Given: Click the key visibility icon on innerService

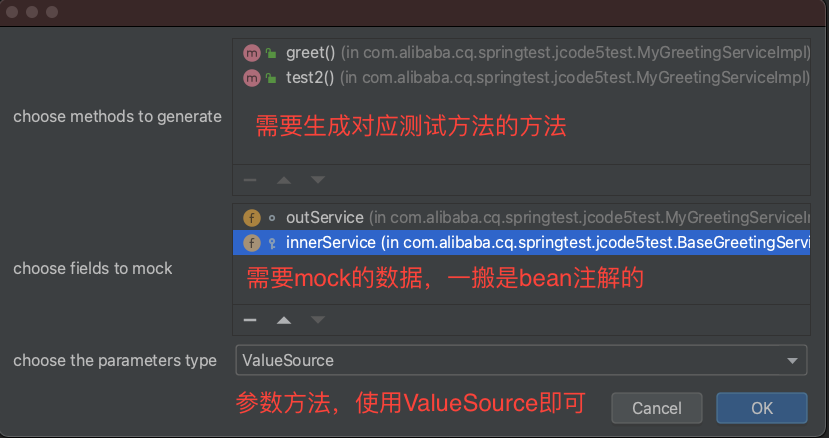Looking at the screenshot, I should (x=271, y=243).
